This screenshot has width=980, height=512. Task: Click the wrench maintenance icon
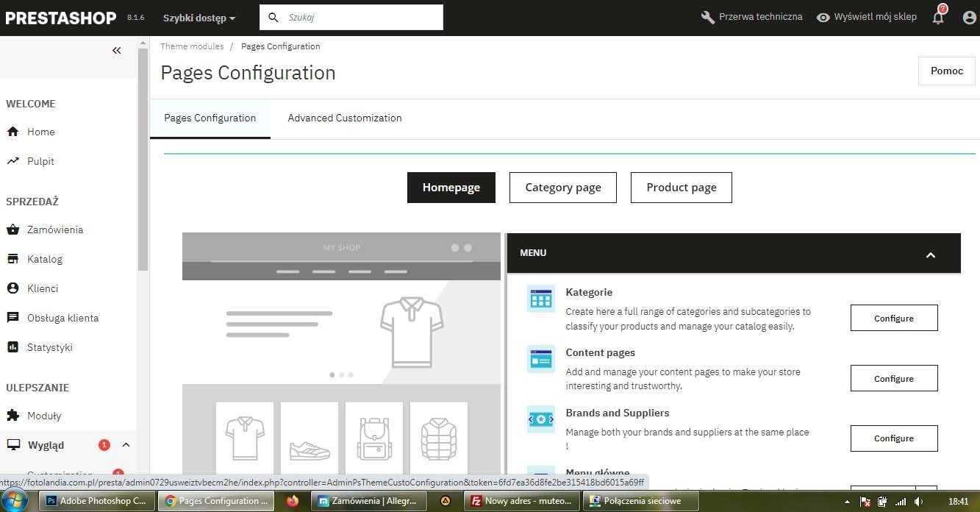pyautogui.click(x=708, y=17)
